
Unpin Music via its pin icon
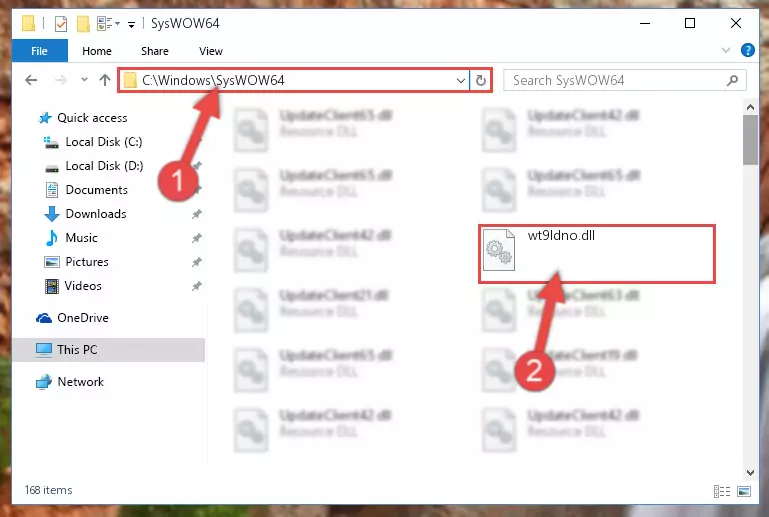point(197,238)
